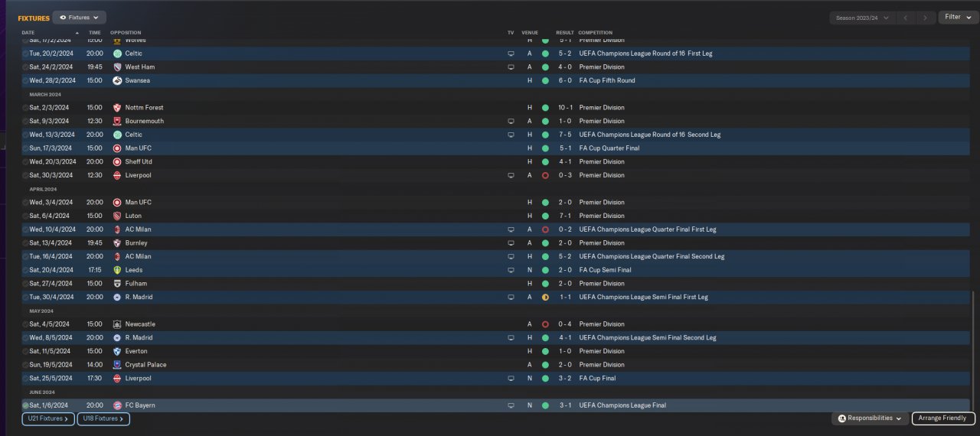The image size is (980, 436).
Task: Click the TV icon on the FC Bayern row
Action: 511,405
